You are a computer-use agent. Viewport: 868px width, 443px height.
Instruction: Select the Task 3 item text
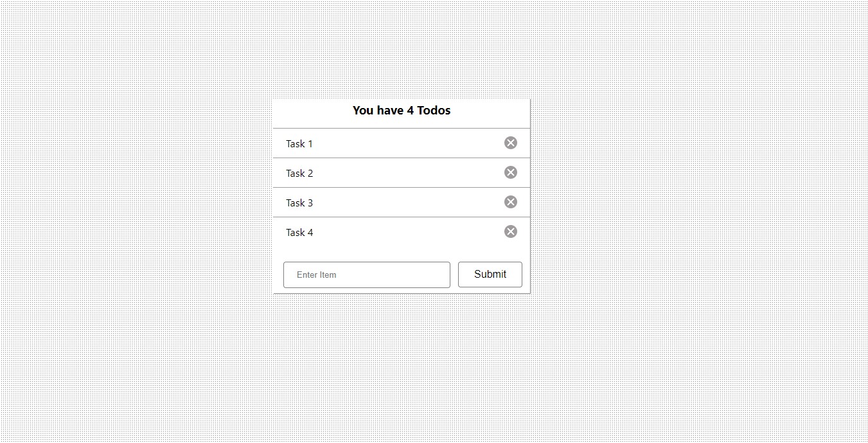[x=299, y=203]
